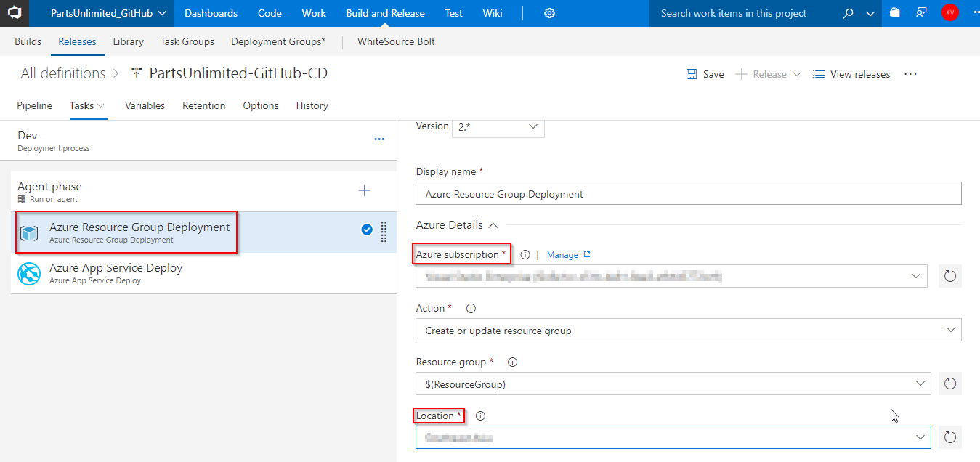Open the settings gear in top navigation

point(550,13)
